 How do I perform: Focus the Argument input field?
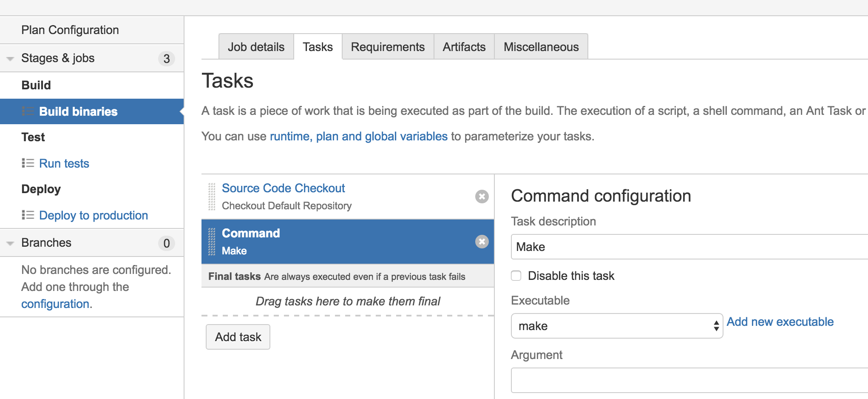coord(689,380)
